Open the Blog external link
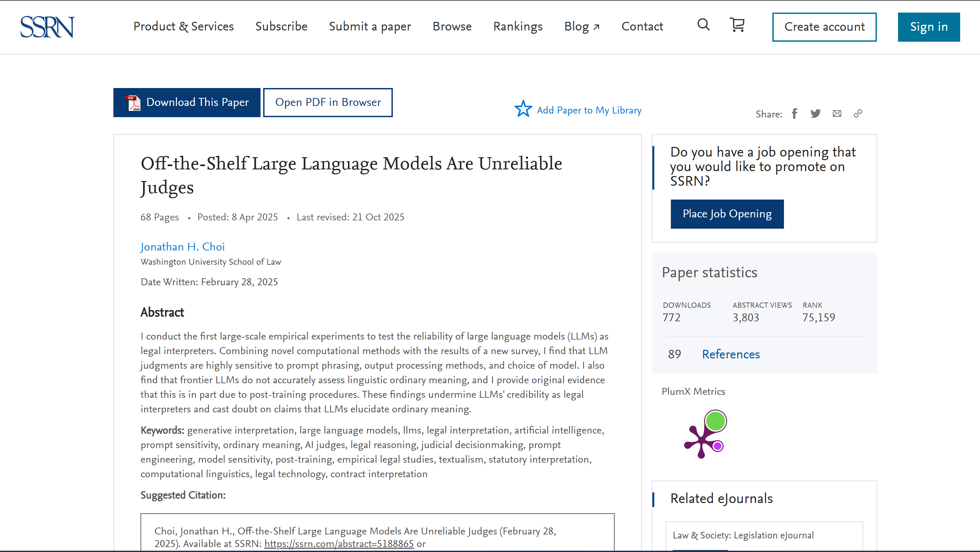980x552 pixels. (x=581, y=27)
